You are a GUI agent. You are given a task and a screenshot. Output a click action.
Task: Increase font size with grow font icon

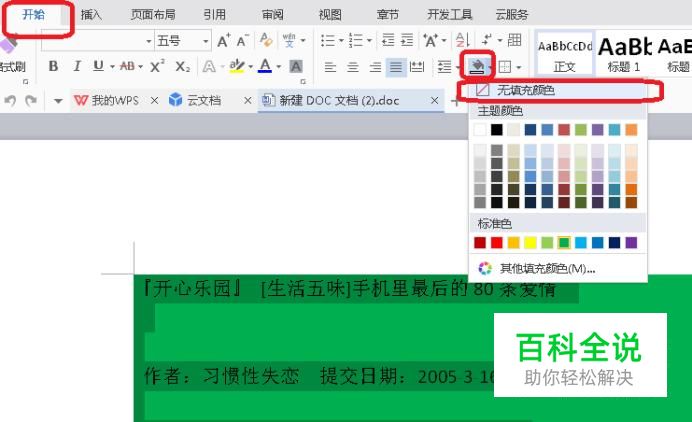click(223, 41)
